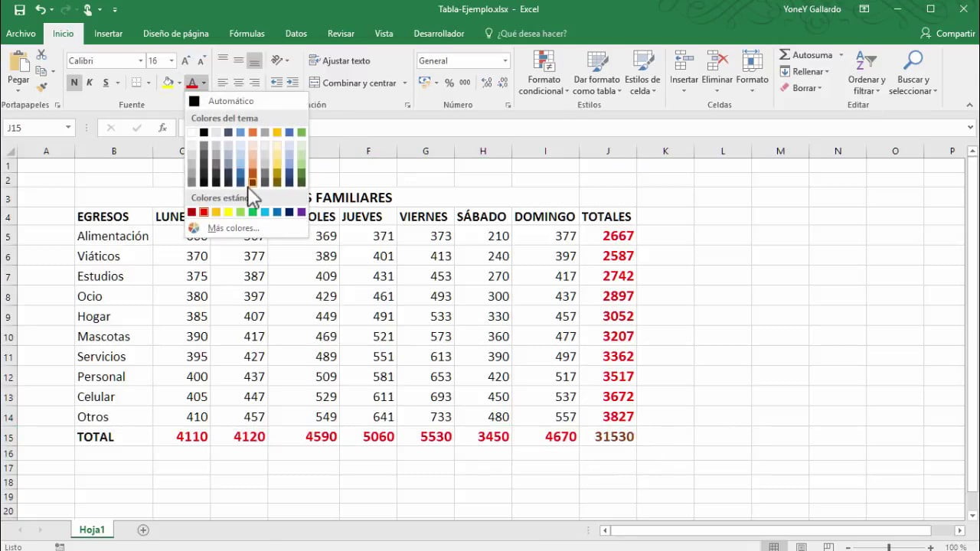Open the Borrar dropdown
Screen dimensions: 980x551
(802, 88)
